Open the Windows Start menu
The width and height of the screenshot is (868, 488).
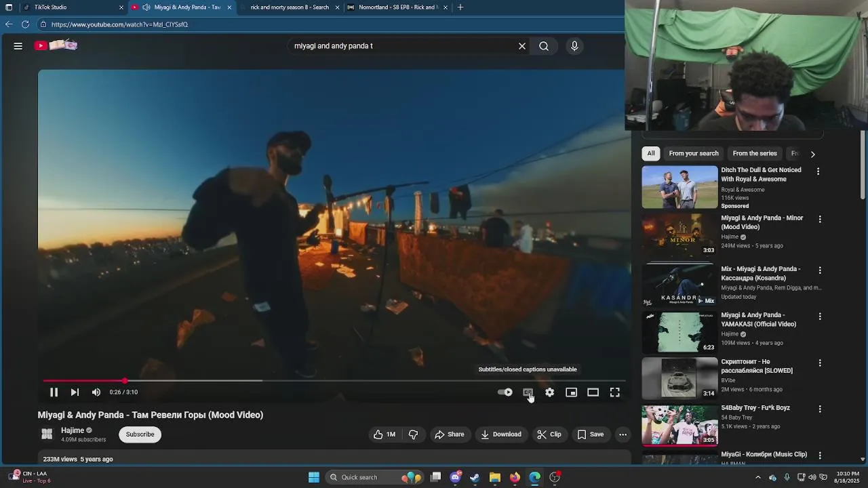314,477
